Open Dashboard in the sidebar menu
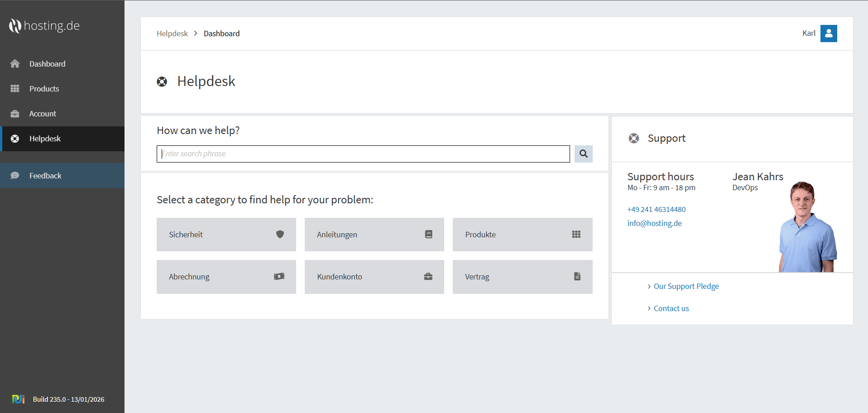The height and width of the screenshot is (413, 868). tap(62, 64)
